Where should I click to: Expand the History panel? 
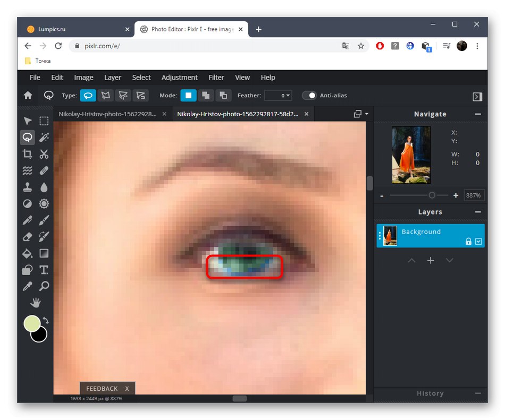[x=478, y=393]
